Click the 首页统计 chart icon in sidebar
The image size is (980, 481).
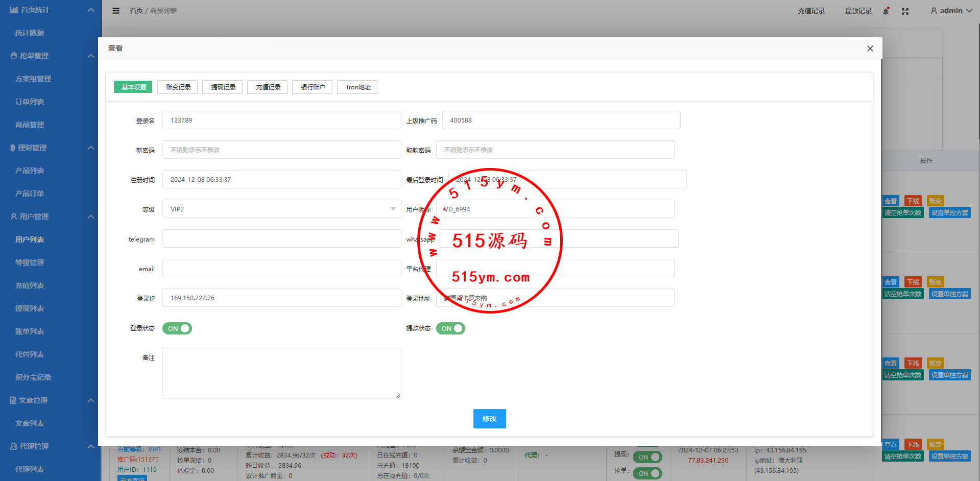coord(14,10)
